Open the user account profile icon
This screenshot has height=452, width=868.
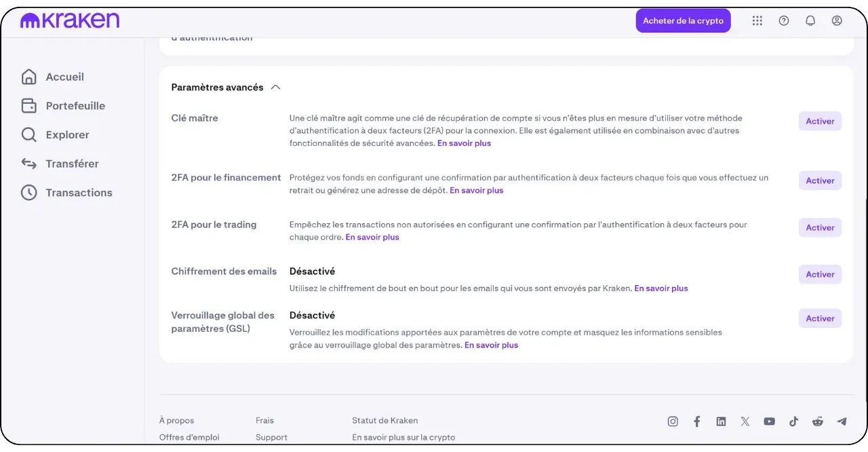click(837, 21)
